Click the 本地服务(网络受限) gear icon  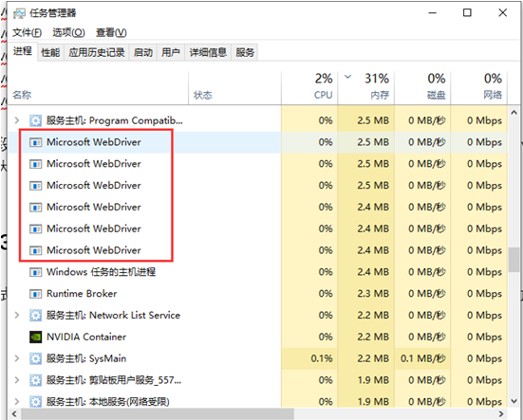35,402
